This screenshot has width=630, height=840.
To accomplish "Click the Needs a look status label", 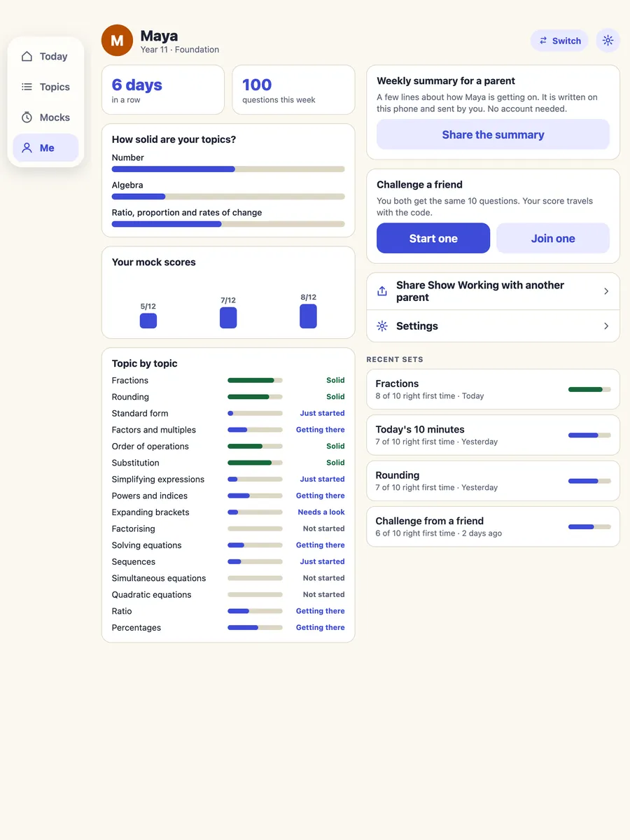I will [321, 512].
